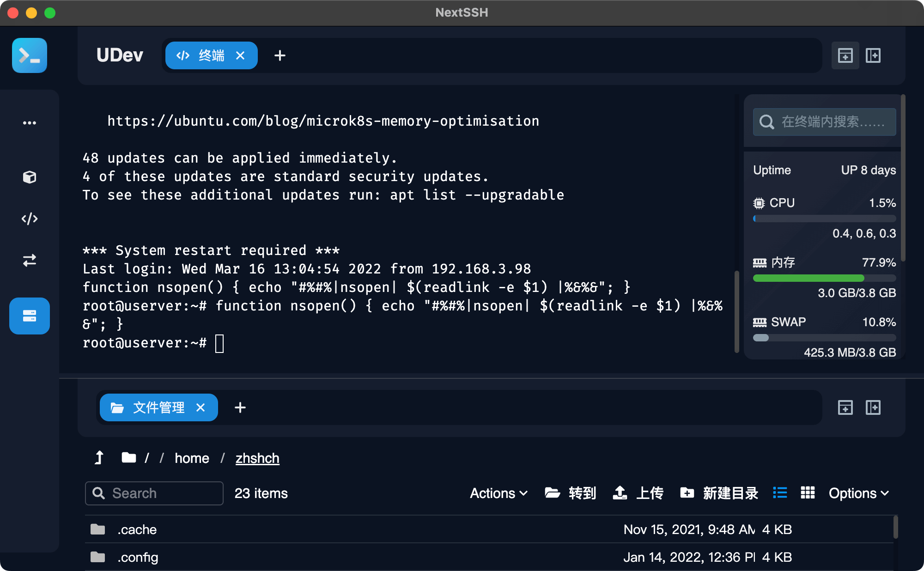924x571 pixels.
Task: Add a new tab next to 文件管理
Action: [x=240, y=407]
